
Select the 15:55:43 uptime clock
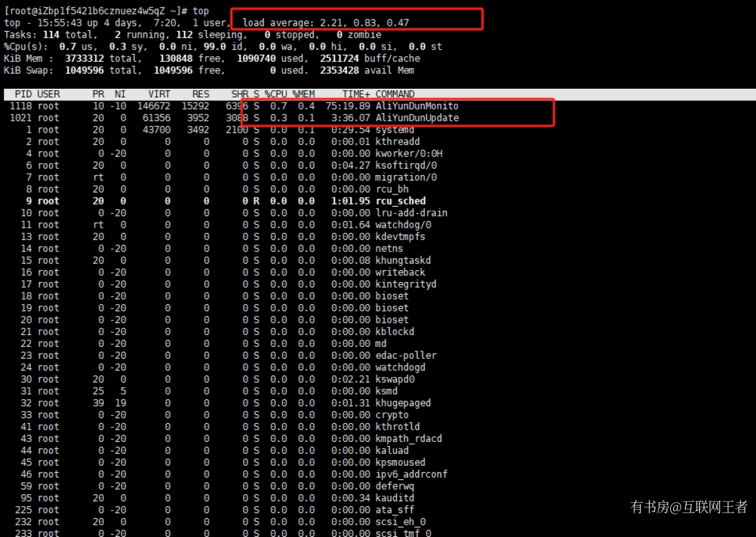tap(59, 23)
